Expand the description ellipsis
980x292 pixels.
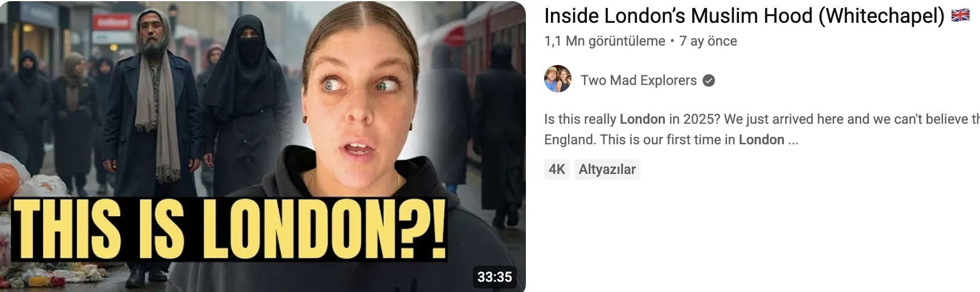[x=793, y=140]
